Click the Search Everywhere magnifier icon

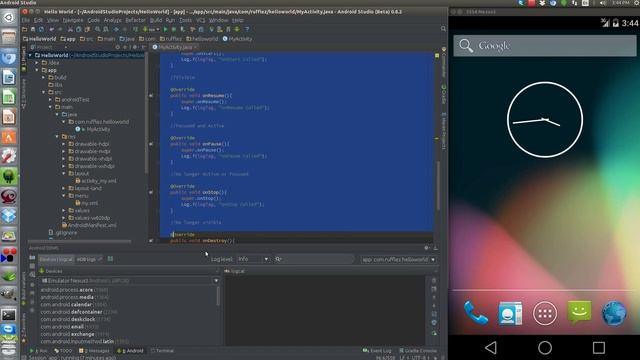443,29
